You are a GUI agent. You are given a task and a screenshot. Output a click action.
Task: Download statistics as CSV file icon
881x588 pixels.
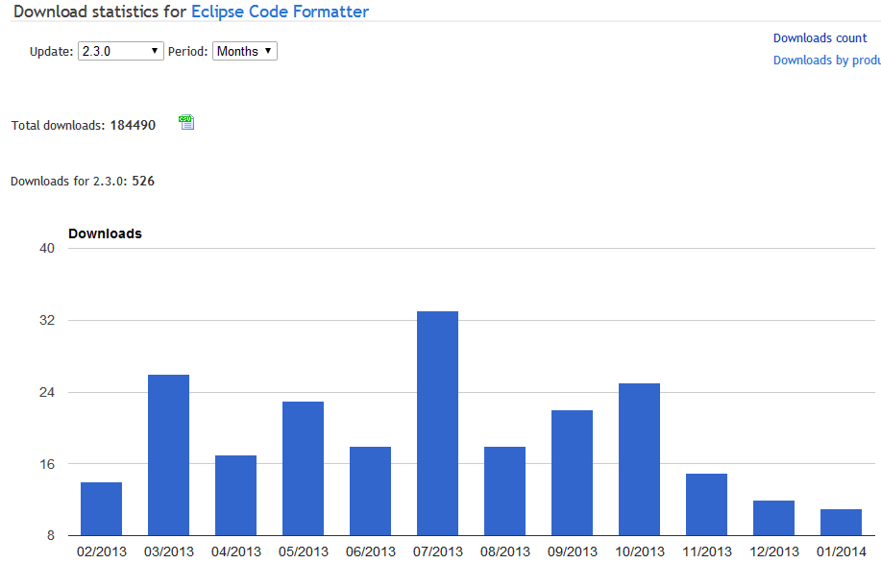(186, 122)
